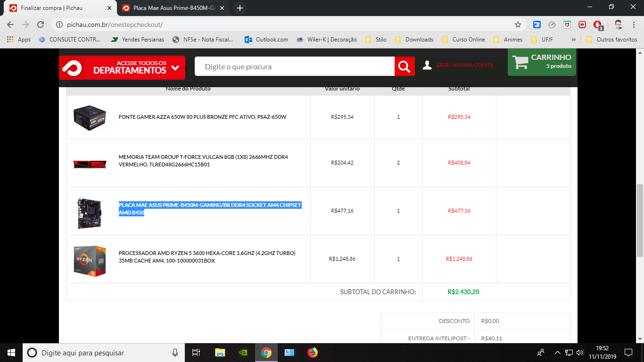Open a new browser tab with plus button
The image size is (644, 362).
click(x=240, y=8)
